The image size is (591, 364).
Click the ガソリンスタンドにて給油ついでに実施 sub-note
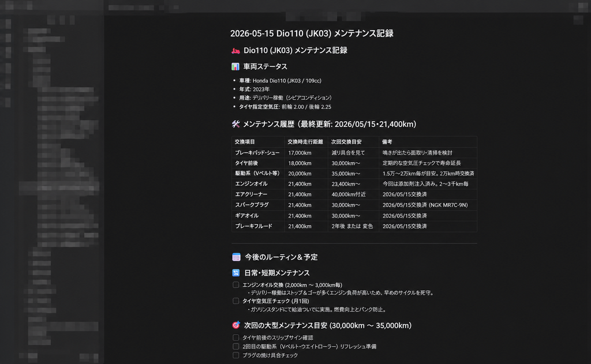click(x=317, y=309)
